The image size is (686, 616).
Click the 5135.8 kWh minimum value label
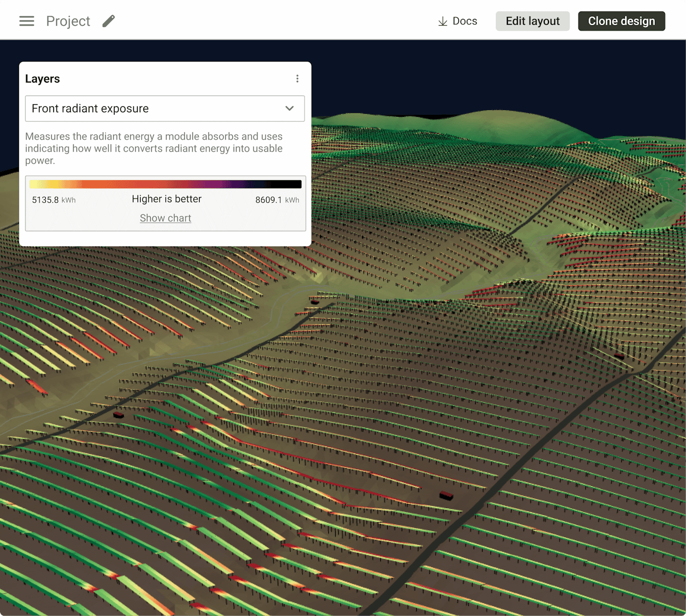[53, 200]
